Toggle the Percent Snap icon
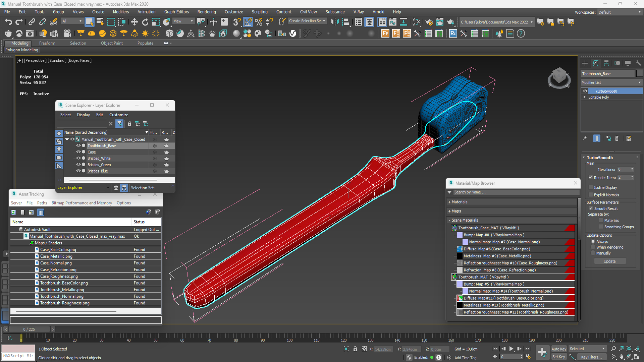The width and height of the screenshot is (644, 362). point(259,22)
